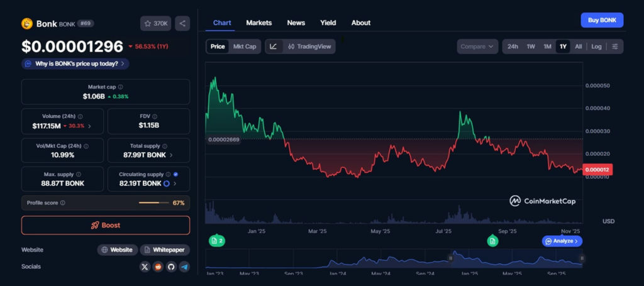Add Bonk to watchlist via star button

(x=156, y=23)
